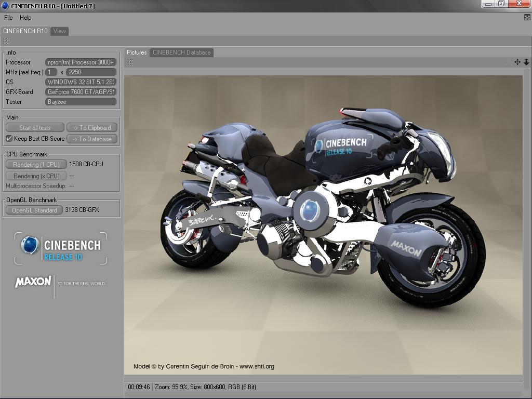Screen dimensions: 532x399
Task: Switch to the View tab
Action: point(59,31)
